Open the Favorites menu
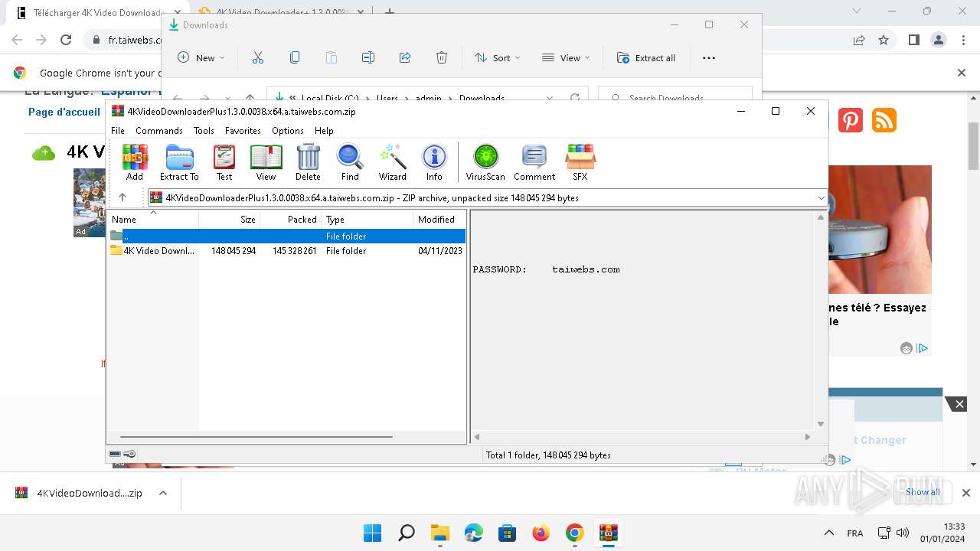This screenshot has width=980, height=551. [243, 131]
